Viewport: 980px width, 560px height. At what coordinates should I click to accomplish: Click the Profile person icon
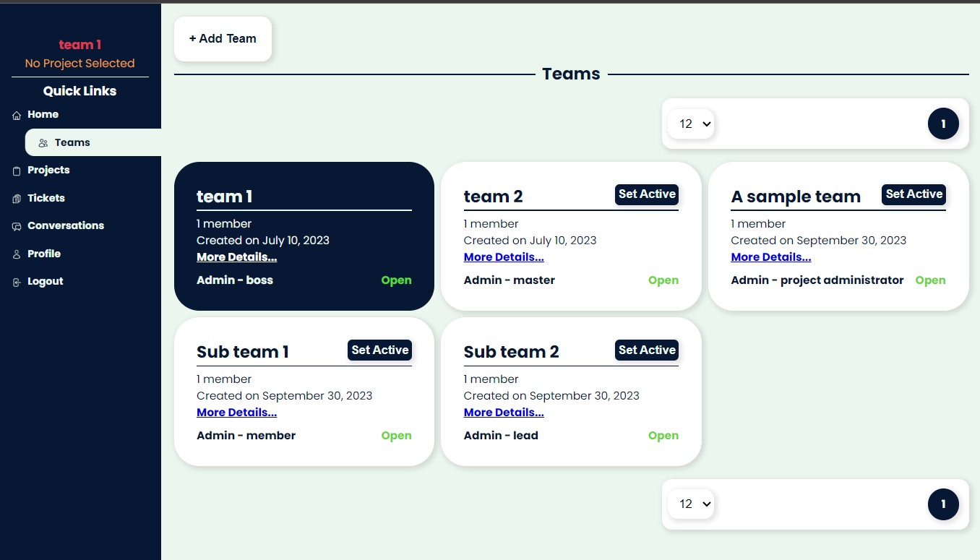(17, 254)
